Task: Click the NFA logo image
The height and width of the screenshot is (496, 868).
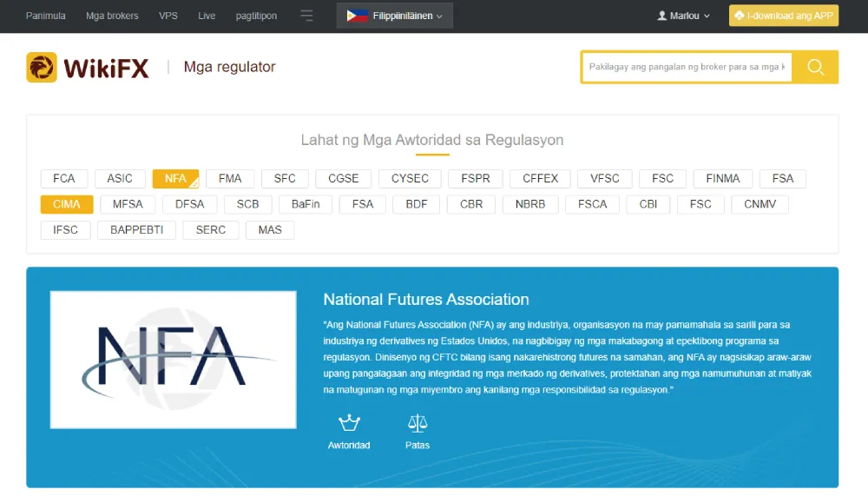Action: [x=174, y=360]
